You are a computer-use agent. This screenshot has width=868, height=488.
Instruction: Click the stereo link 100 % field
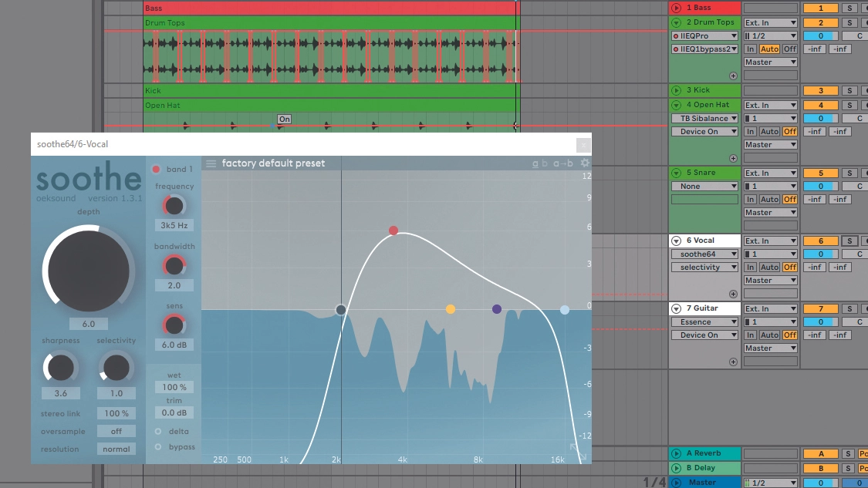117,413
